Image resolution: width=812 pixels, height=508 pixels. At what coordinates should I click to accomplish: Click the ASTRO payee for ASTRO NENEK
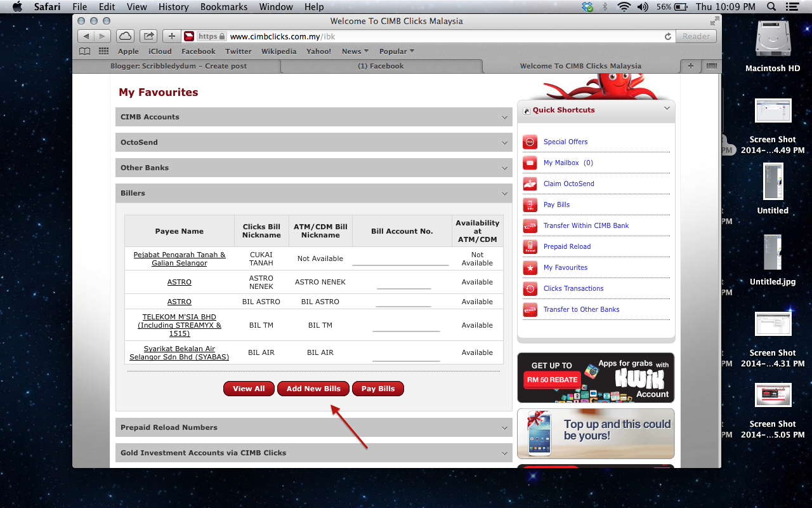pos(180,282)
